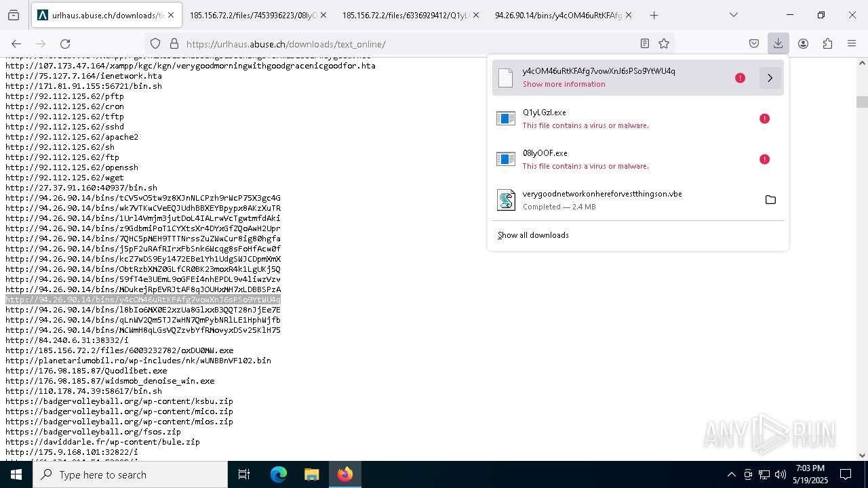Click highlighted y4cOM46uRtKFAfg URL line
The image size is (868, 488).
coord(143,300)
